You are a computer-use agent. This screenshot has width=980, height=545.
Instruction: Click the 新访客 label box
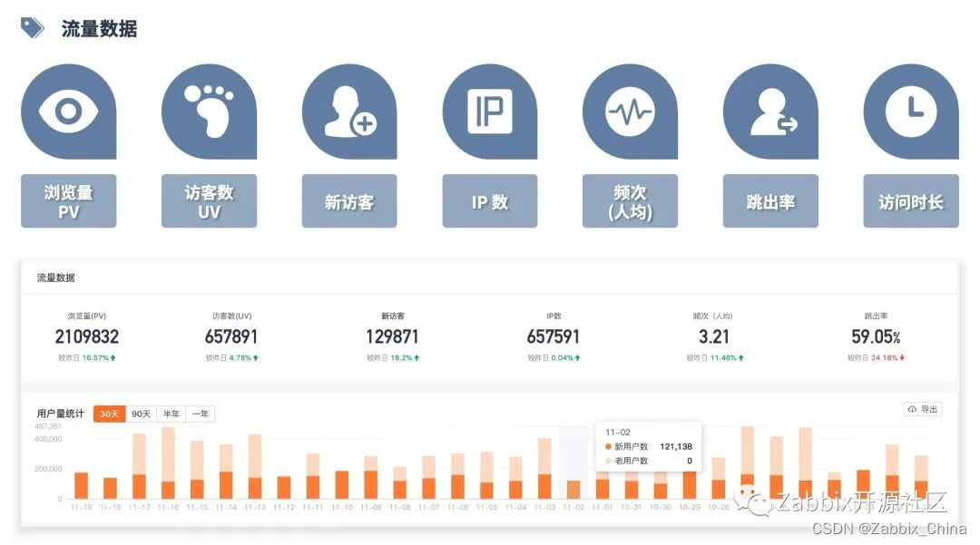click(x=349, y=201)
